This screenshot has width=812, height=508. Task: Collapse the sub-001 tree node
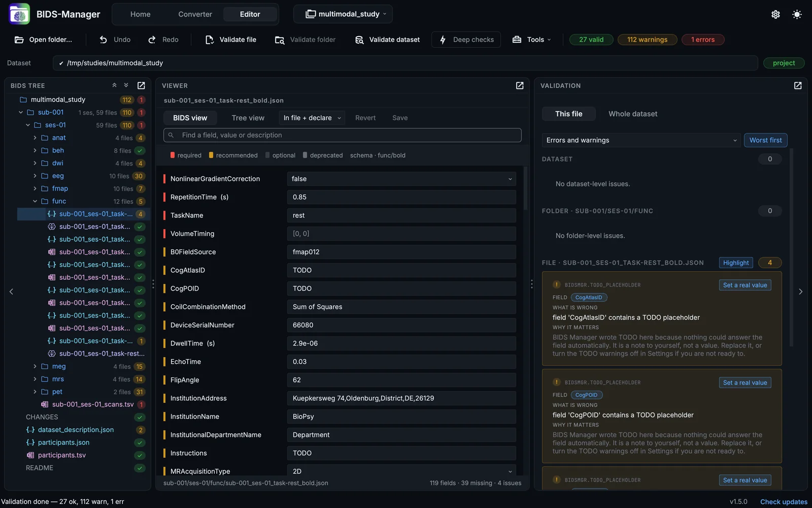21,112
